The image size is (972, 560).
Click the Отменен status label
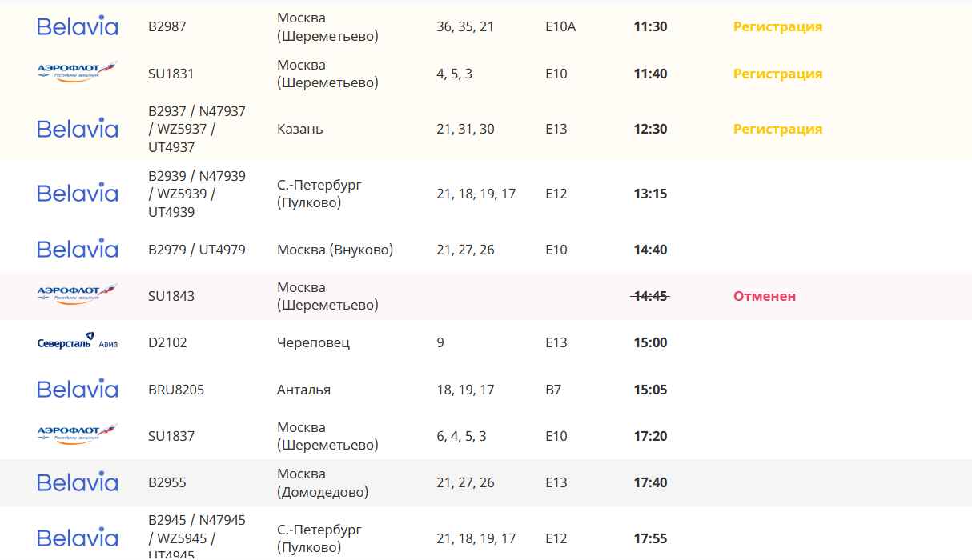[765, 296]
